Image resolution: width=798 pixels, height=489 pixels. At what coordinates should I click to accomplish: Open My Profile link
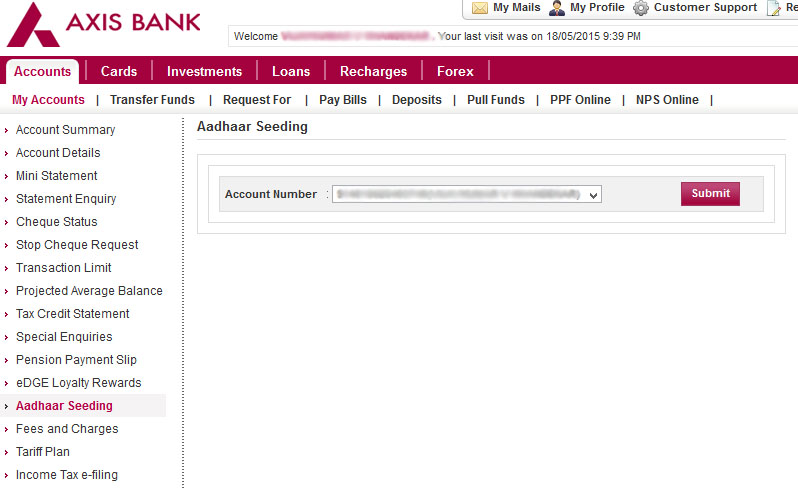[597, 8]
